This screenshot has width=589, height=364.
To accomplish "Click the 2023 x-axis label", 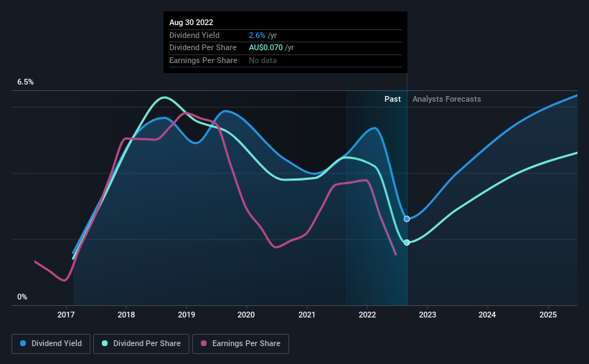I will coord(428,315).
